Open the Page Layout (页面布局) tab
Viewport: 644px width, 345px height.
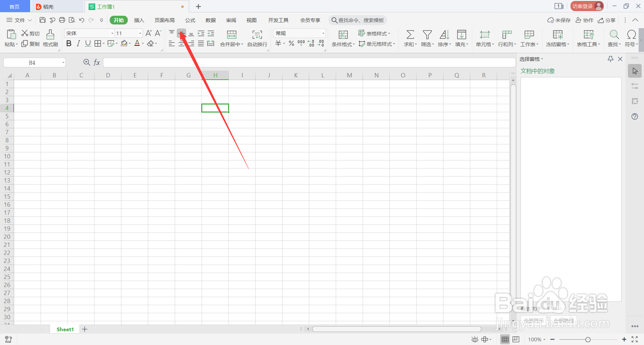coord(164,20)
